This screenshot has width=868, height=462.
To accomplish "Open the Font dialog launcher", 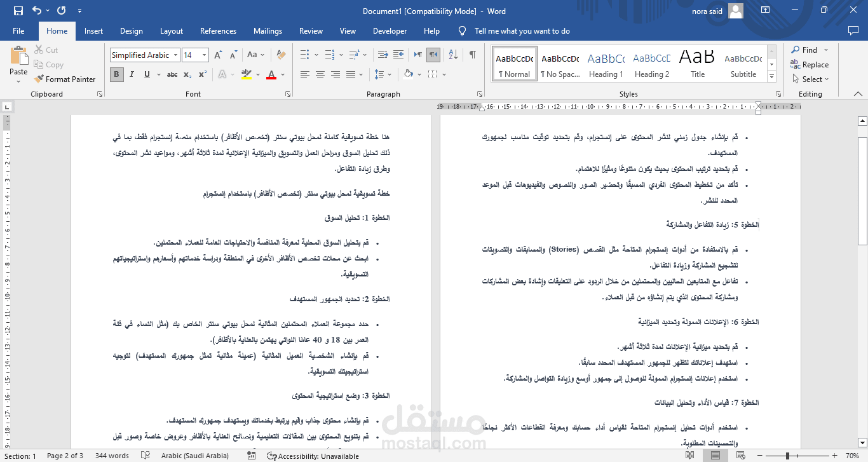I will pos(287,94).
